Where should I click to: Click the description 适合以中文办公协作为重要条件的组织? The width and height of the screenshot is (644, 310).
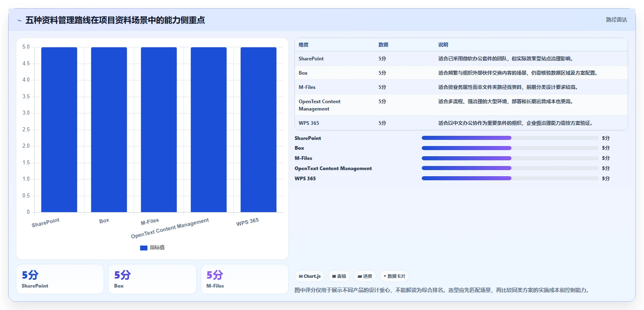point(516,123)
